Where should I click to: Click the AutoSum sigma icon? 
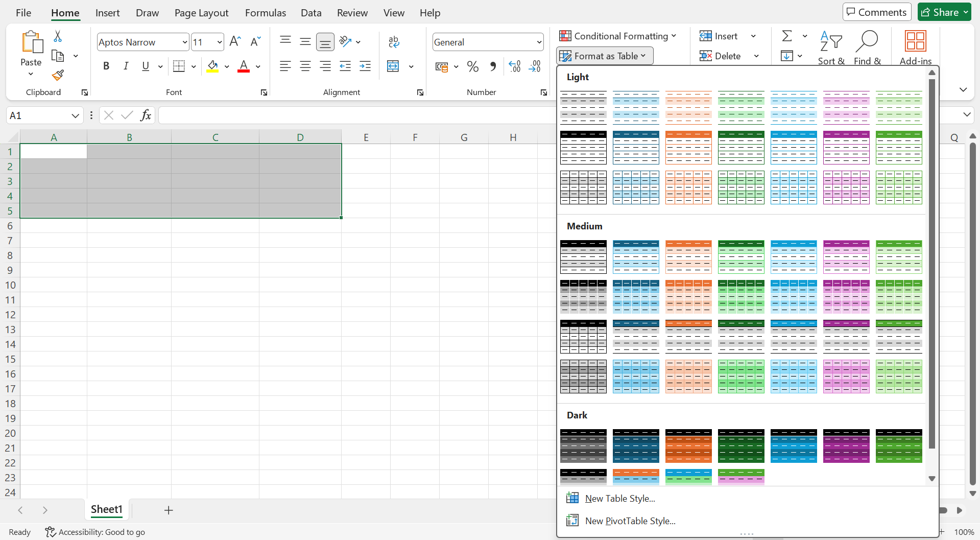click(x=787, y=36)
